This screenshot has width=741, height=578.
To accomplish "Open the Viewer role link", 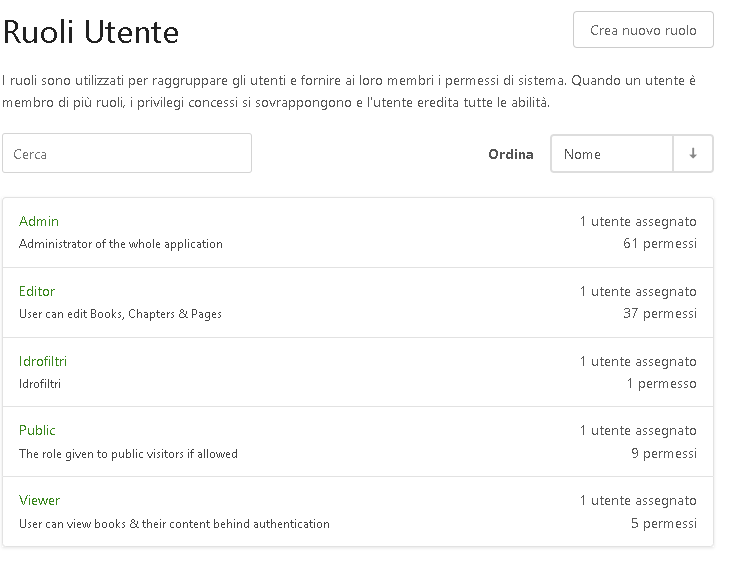I will tap(40, 500).
